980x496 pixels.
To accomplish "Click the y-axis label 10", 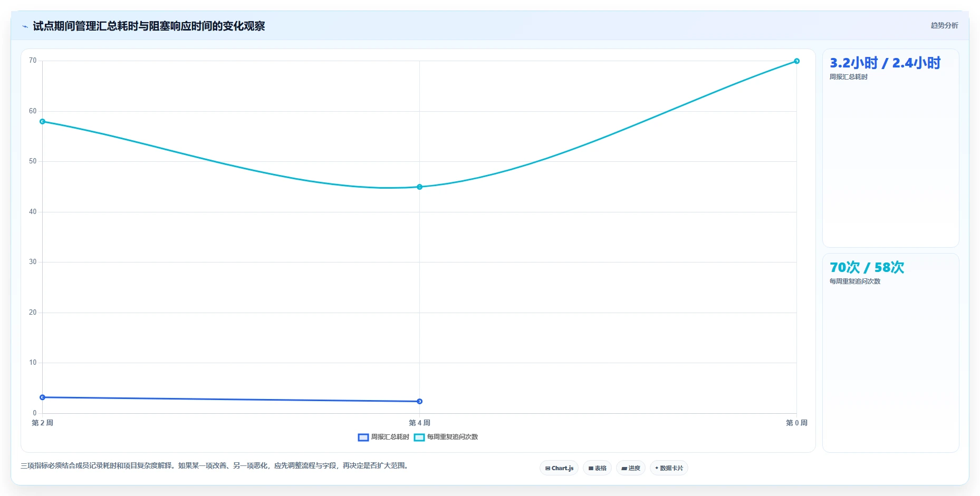I will [x=33, y=363].
